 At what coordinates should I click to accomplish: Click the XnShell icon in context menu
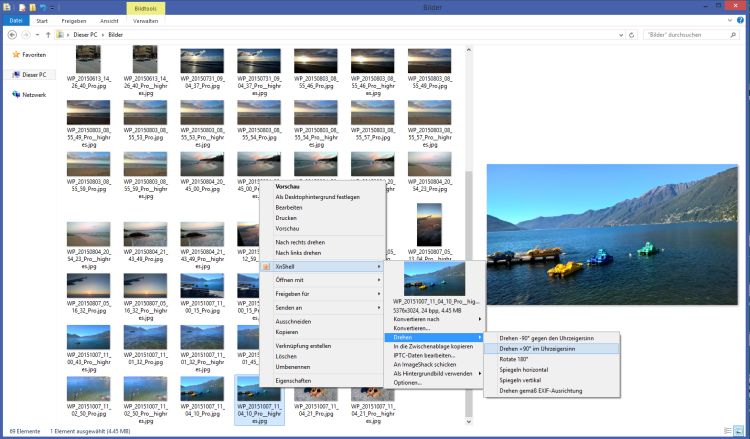click(x=267, y=266)
